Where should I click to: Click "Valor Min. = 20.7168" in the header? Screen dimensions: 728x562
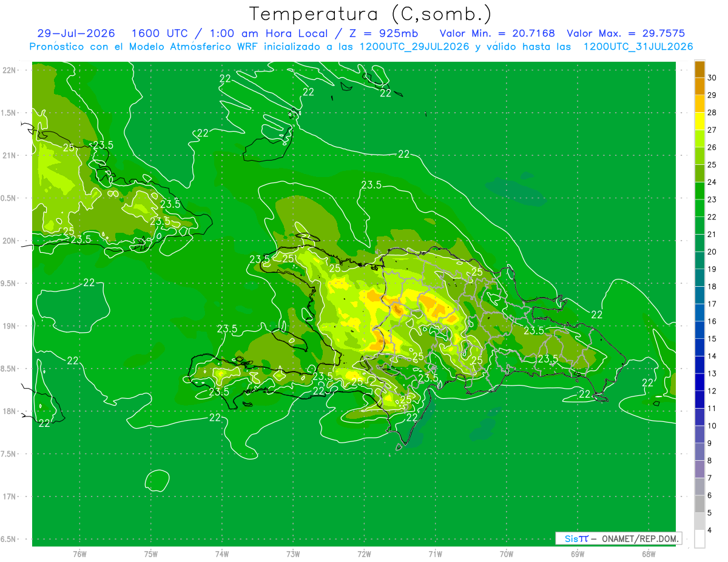(x=497, y=33)
